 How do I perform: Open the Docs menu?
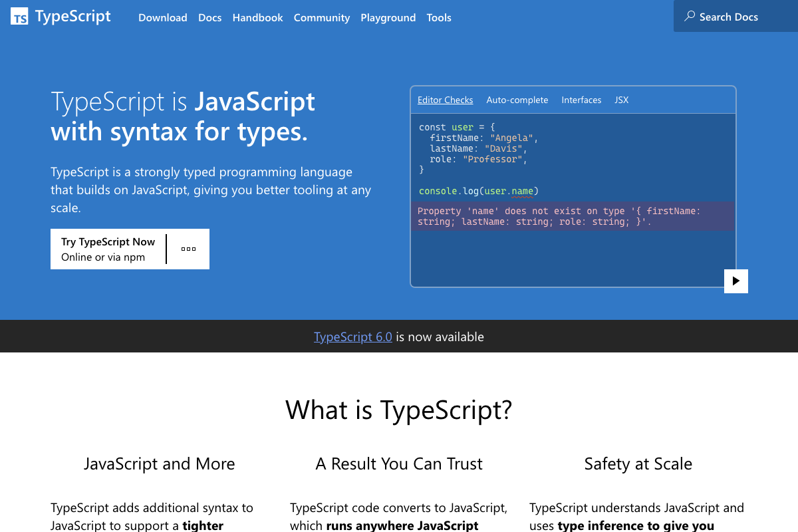tap(209, 18)
